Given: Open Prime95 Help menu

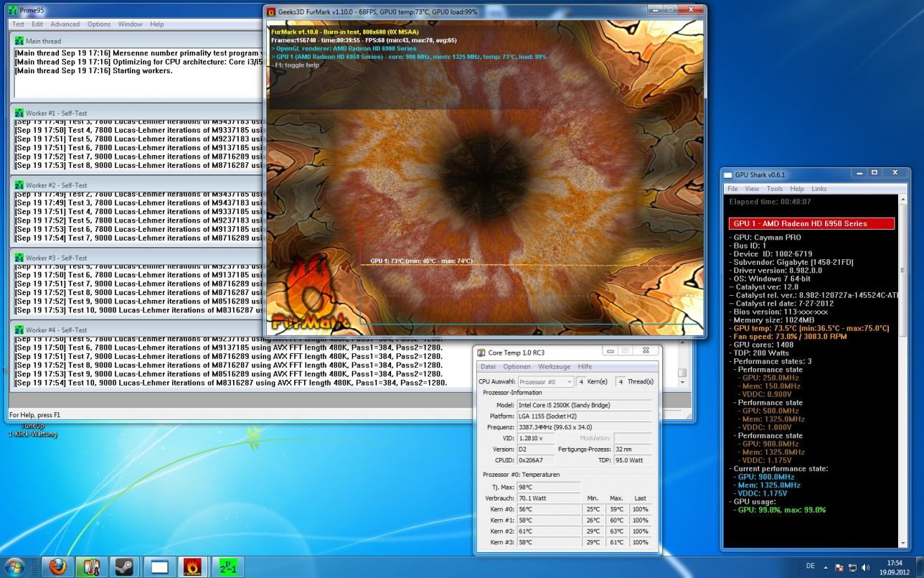Looking at the screenshot, I should pos(156,24).
